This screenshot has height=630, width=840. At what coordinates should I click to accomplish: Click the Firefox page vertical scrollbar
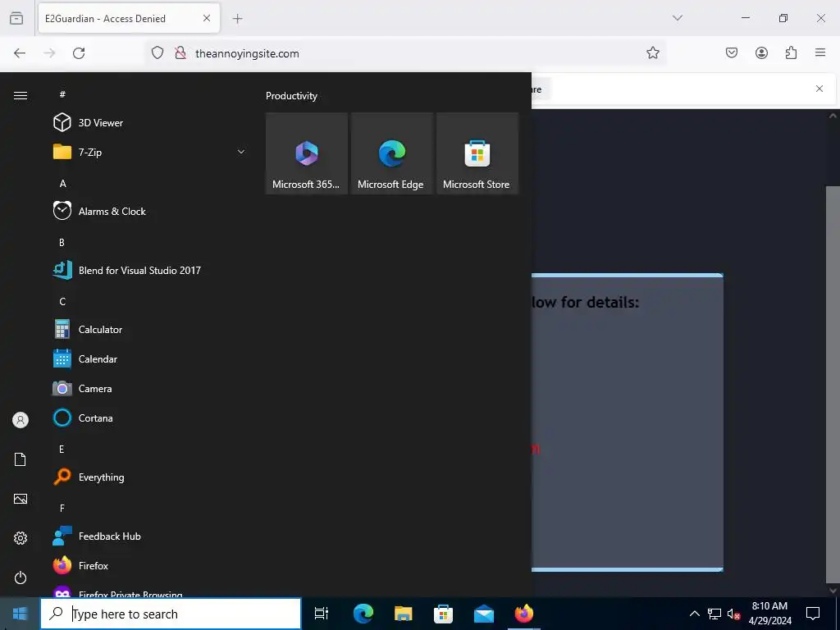pyautogui.click(x=833, y=385)
